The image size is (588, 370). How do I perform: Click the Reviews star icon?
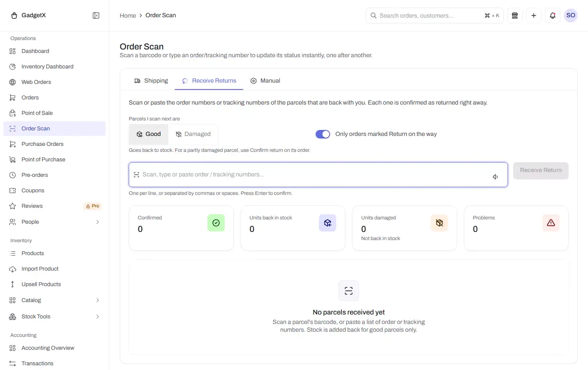tap(12, 206)
